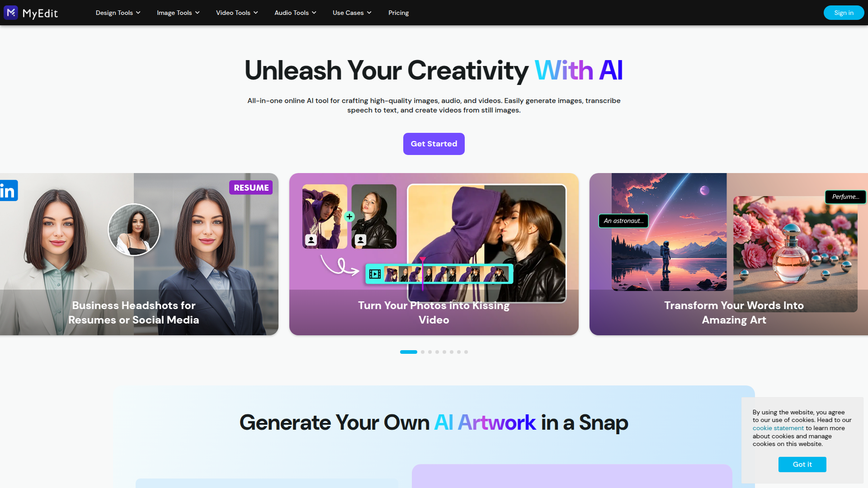Click the person icon under woman photo
The width and height of the screenshot is (868, 488).
click(x=360, y=239)
